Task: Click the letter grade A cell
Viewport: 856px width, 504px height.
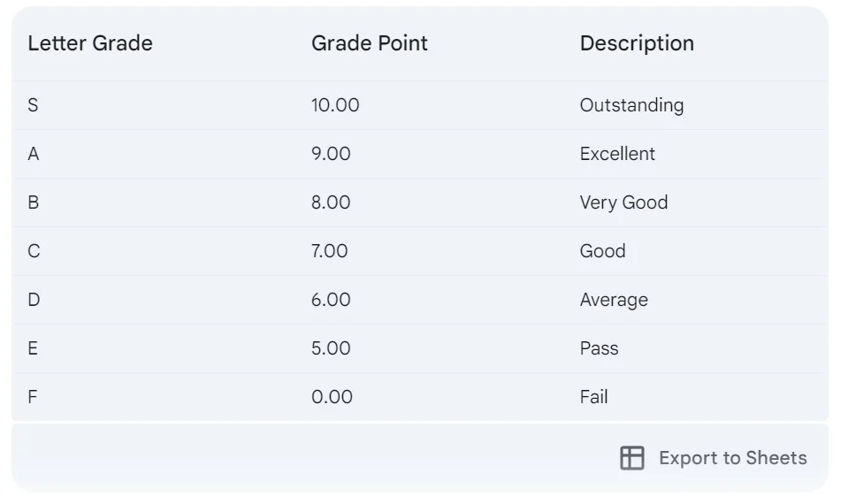Action: tap(34, 154)
